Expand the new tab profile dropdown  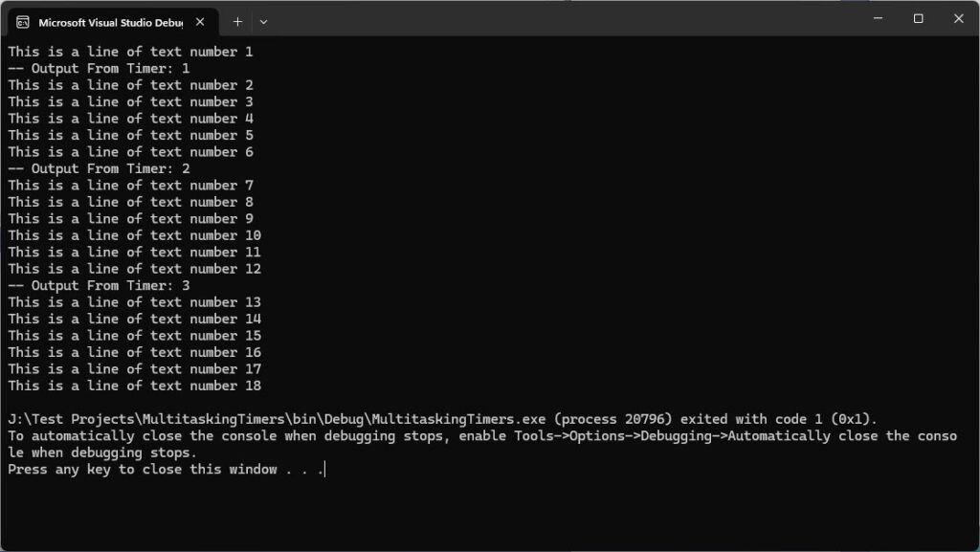pos(264,21)
